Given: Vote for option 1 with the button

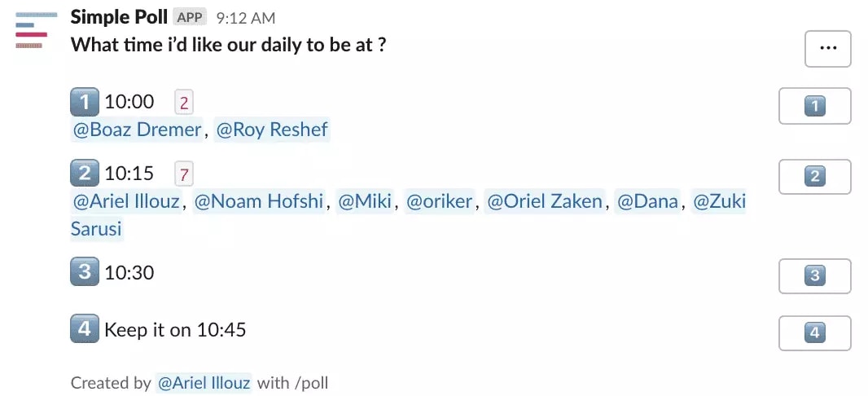Looking at the screenshot, I should coord(814,106).
